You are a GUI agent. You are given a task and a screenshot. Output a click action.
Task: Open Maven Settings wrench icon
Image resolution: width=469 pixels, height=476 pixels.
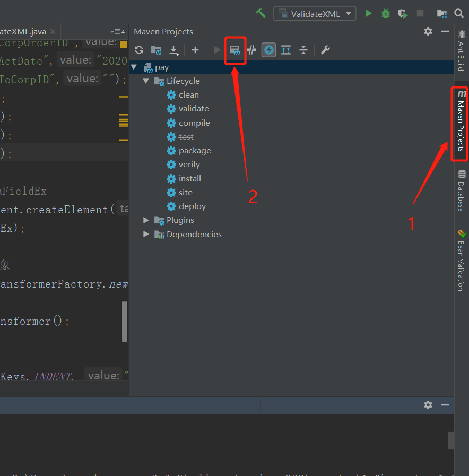pyautogui.click(x=325, y=50)
